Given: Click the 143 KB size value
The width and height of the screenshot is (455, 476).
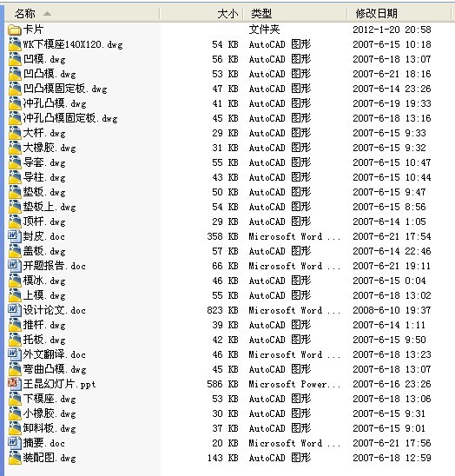Looking at the screenshot, I should click(x=223, y=458).
